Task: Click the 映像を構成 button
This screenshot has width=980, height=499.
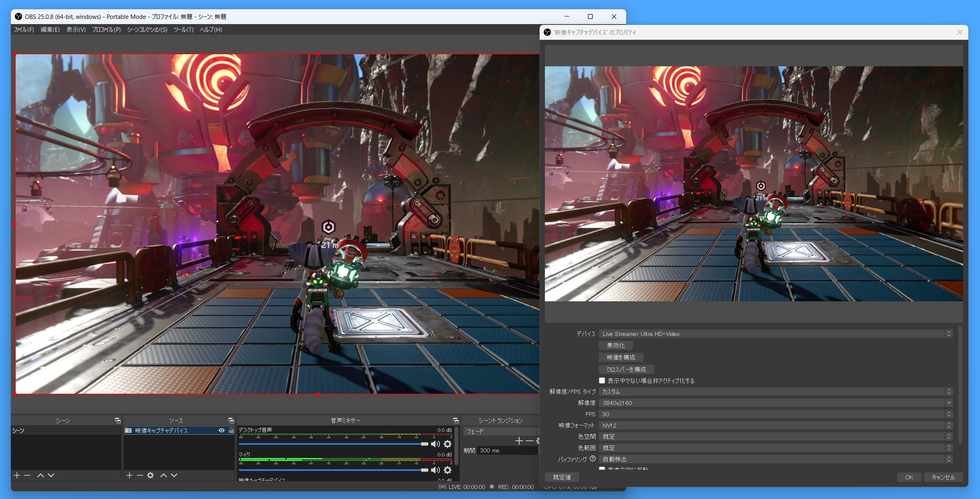Action: [x=621, y=358]
